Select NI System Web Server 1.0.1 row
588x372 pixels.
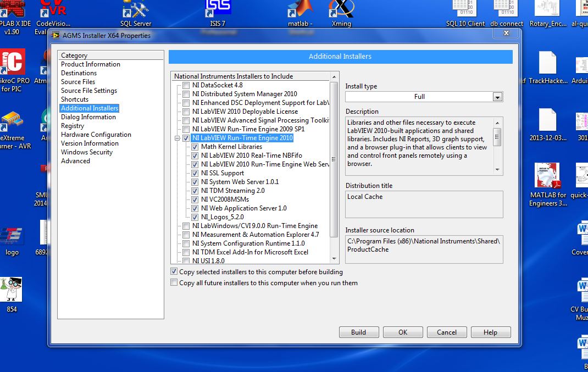(240, 182)
